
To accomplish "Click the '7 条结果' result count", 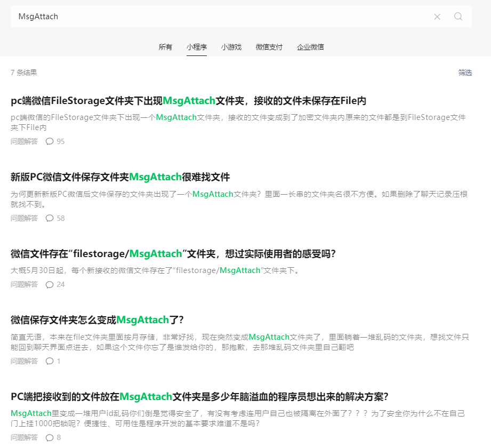I will pyautogui.click(x=24, y=73).
